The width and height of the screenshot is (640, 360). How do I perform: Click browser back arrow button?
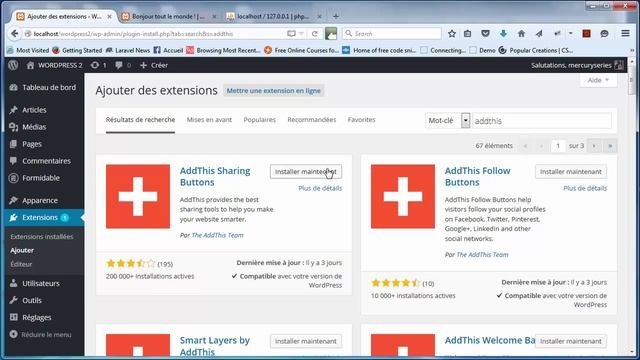pyautogui.click(x=15, y=34)
